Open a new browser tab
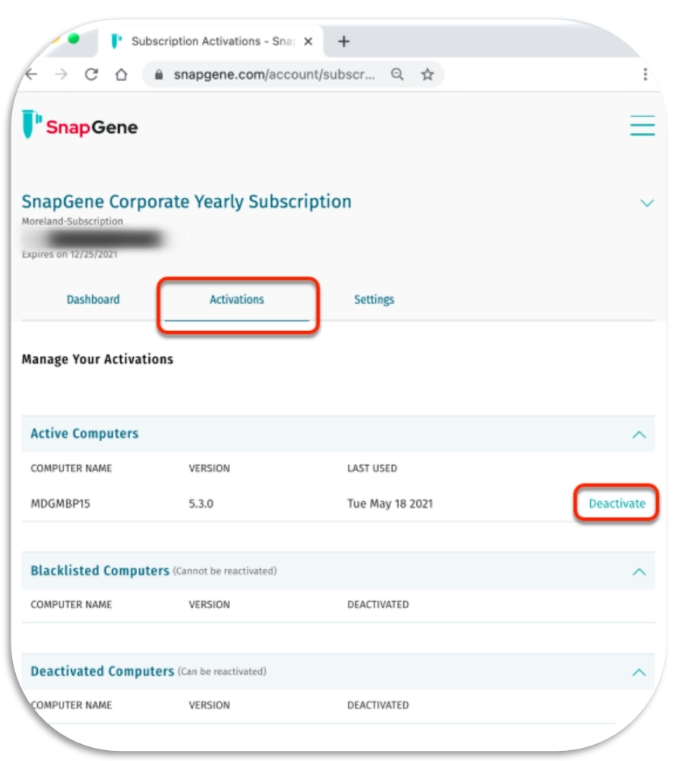This screenshot has width=679, height=761. click(344, 41)
